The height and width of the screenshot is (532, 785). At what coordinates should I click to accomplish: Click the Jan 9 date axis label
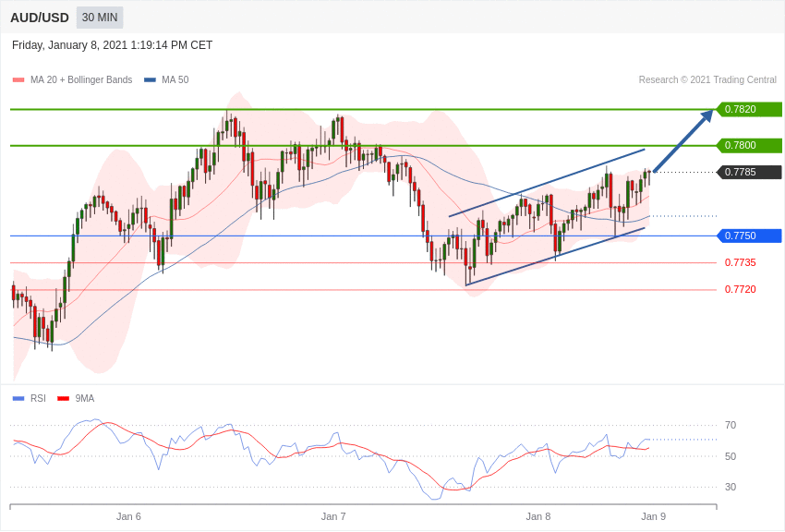point(653,516)
